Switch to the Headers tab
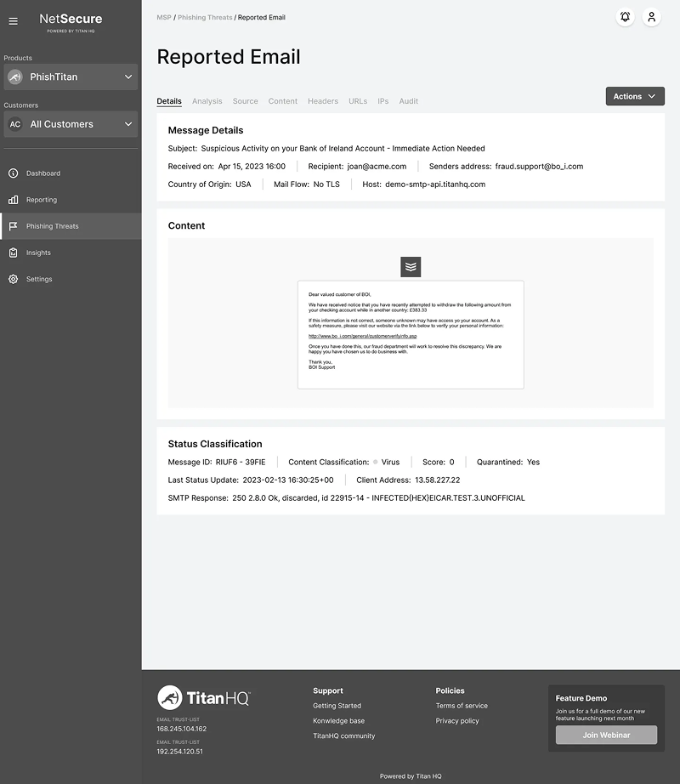 pos(323,100)
